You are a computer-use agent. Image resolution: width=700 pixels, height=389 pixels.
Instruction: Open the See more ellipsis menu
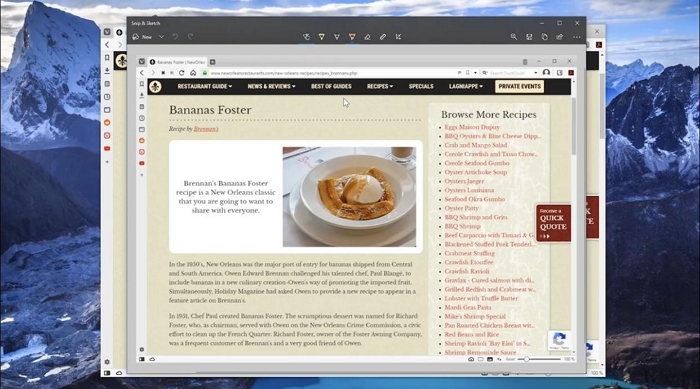pos(577,37)
